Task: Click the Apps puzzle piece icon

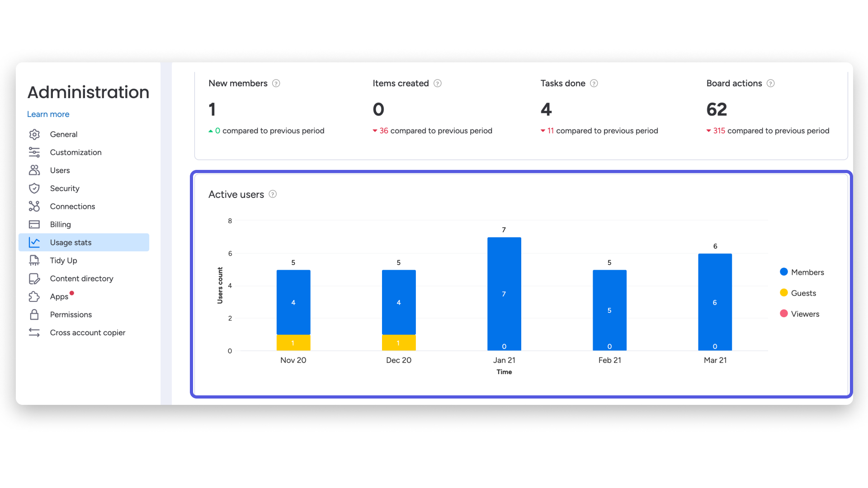Action: pos(34,297)
